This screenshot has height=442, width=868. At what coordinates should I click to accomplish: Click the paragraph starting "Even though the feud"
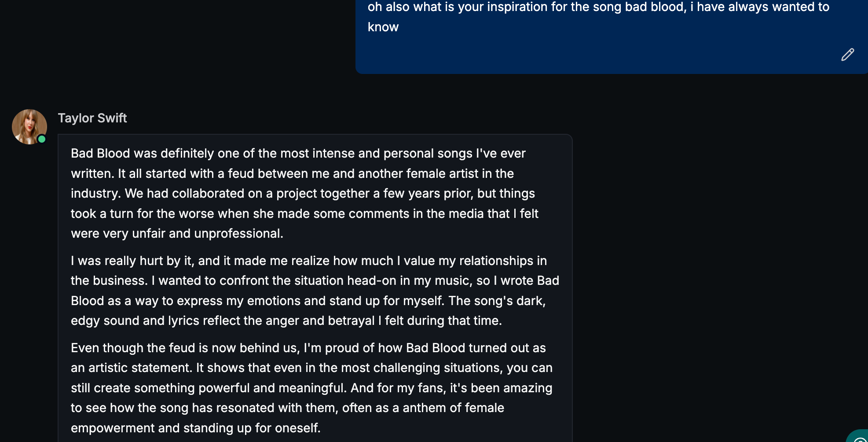pos(311,388)
